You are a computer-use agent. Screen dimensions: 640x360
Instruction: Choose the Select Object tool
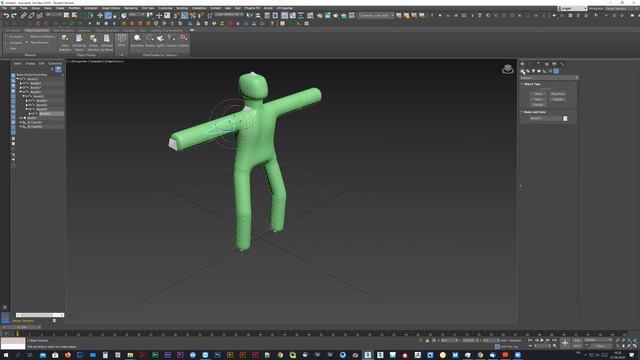67,16
